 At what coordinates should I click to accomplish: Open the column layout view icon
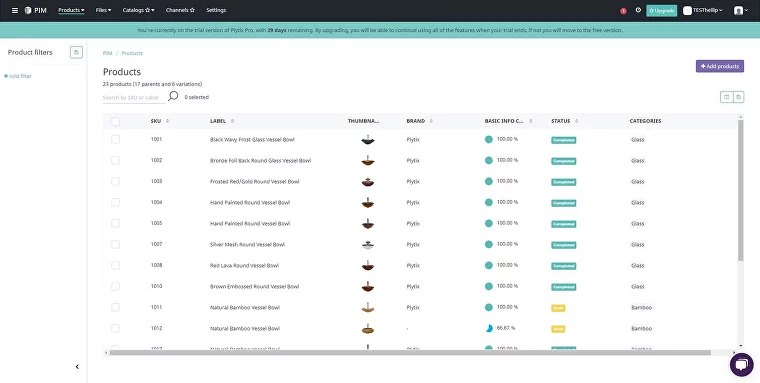727,97
